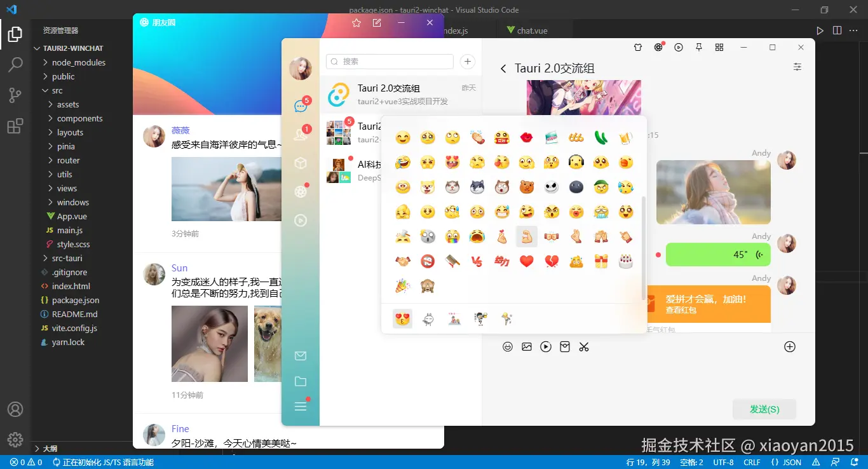Open the skin T-shirt icon in chat titlebar
868x469 pixels.
point(638,47)
